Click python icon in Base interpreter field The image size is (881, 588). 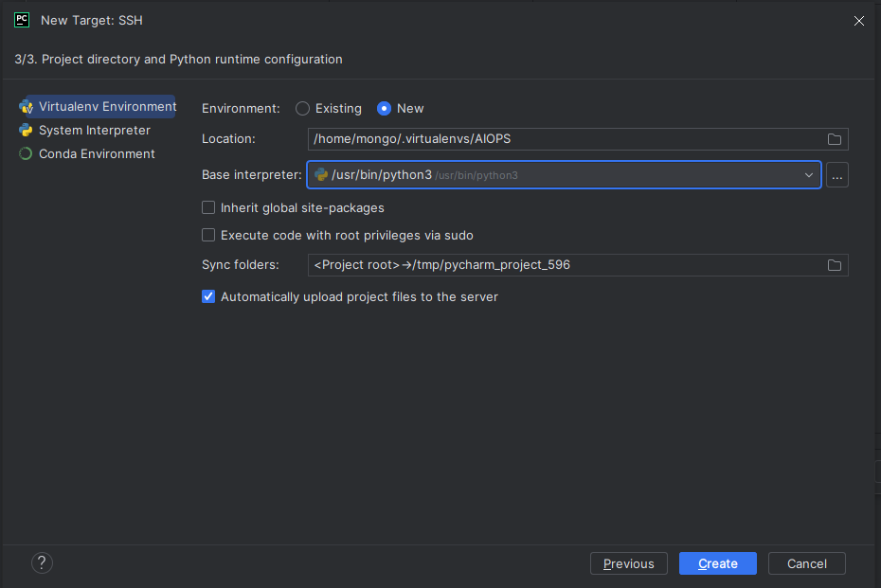(322, 175)
